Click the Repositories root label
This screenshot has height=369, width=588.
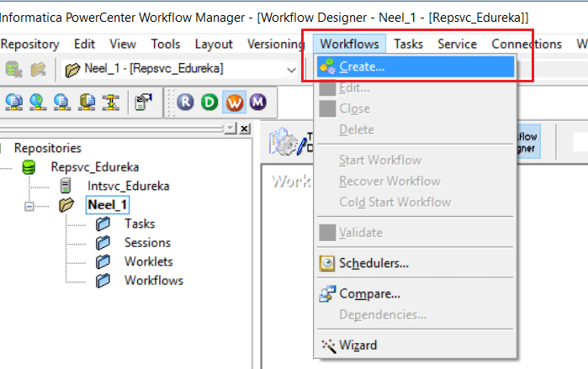tap(48, 148)
